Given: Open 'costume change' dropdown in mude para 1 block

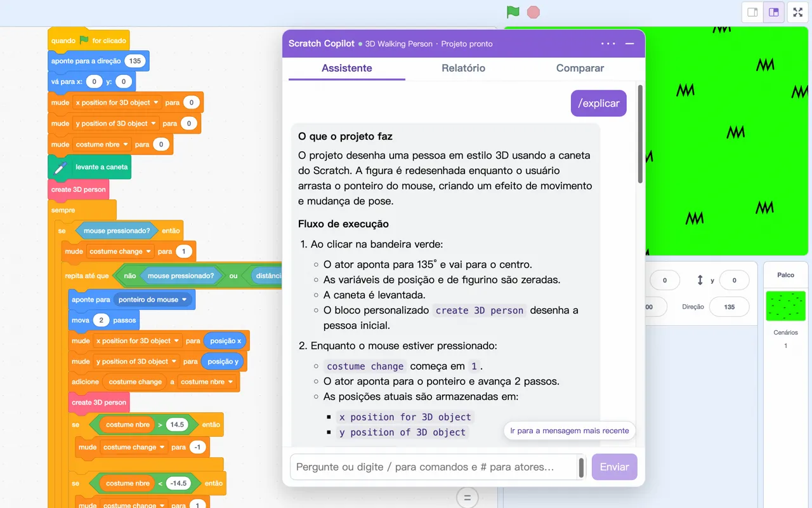Looking at the screenshot, I should [121, 251].
